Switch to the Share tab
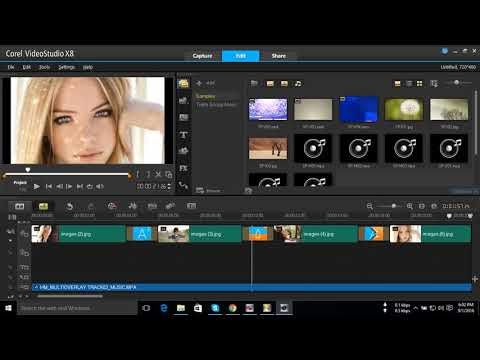This screenshot has width=480, height=360. click(x=278, y=56)
